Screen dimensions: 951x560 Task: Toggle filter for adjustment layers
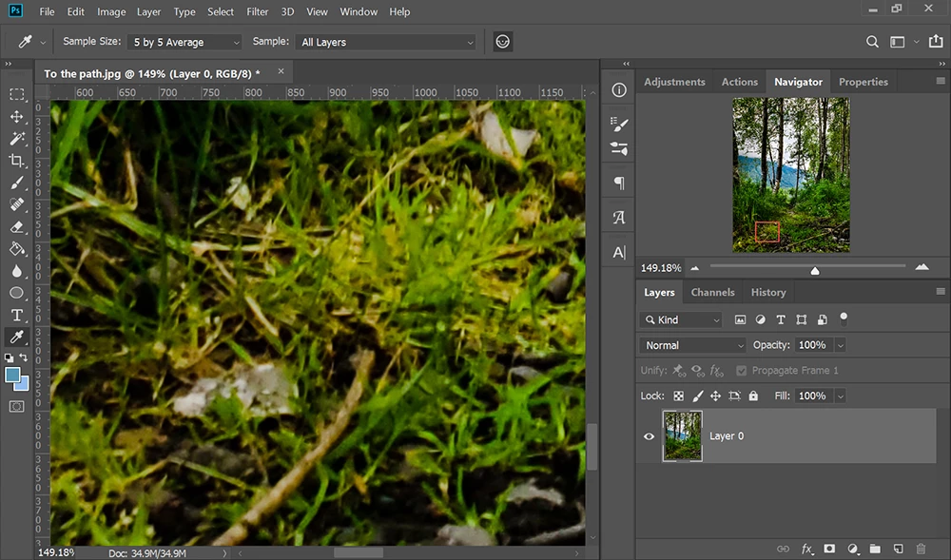pyautogui.click(x=760, y=319)
